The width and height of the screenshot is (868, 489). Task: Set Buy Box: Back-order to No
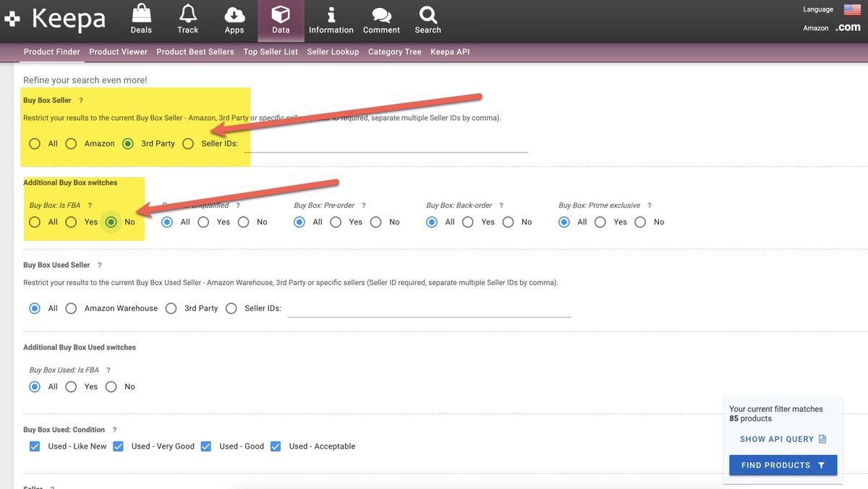pos(508,222)
